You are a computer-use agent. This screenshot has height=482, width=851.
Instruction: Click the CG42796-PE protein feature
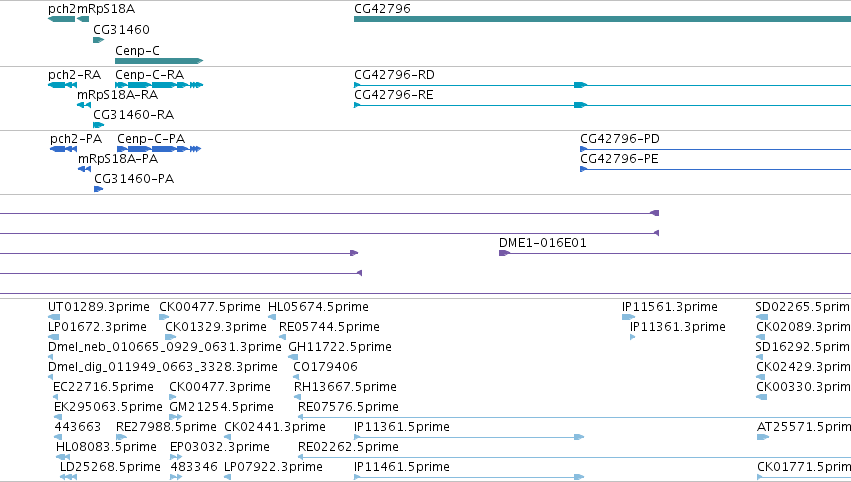tap(715, 169)
